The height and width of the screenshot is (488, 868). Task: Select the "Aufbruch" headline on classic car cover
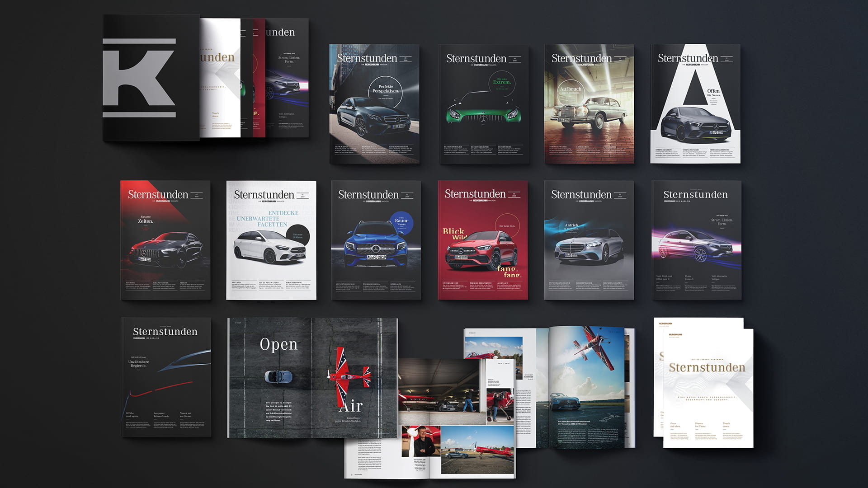[571, 89]
